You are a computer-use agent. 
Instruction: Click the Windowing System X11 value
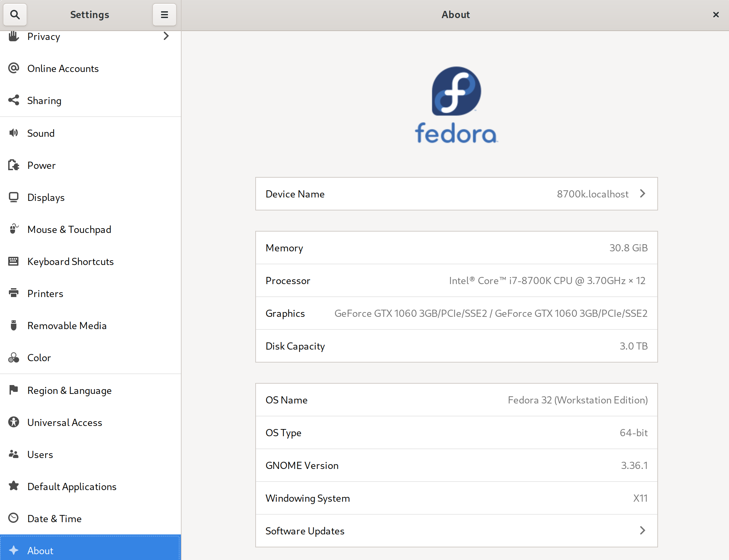click(x=640, y=498)
